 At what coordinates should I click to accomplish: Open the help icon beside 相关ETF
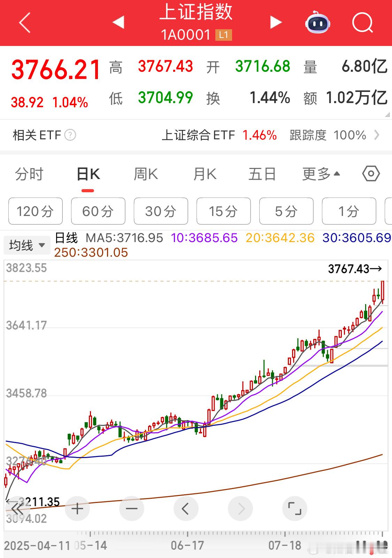point(70,135)
